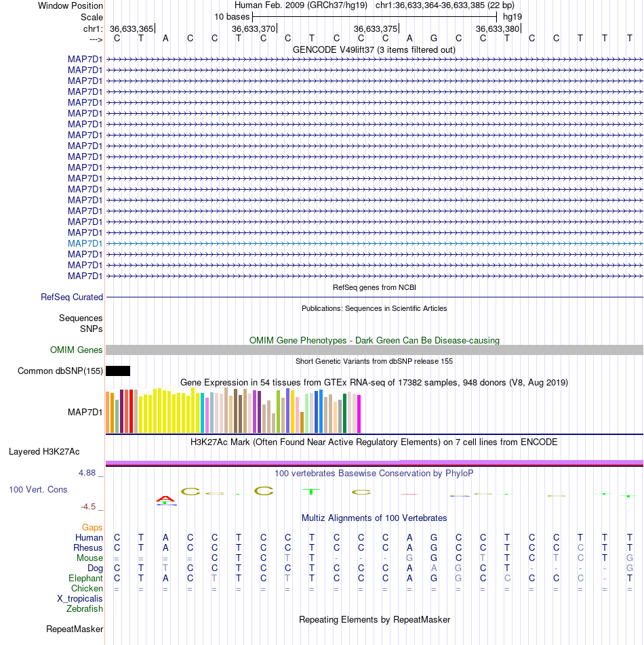The image size is (644, 645).
Task: Click the 'OMIM Genes' track label
Action: (x=76, y=350)
